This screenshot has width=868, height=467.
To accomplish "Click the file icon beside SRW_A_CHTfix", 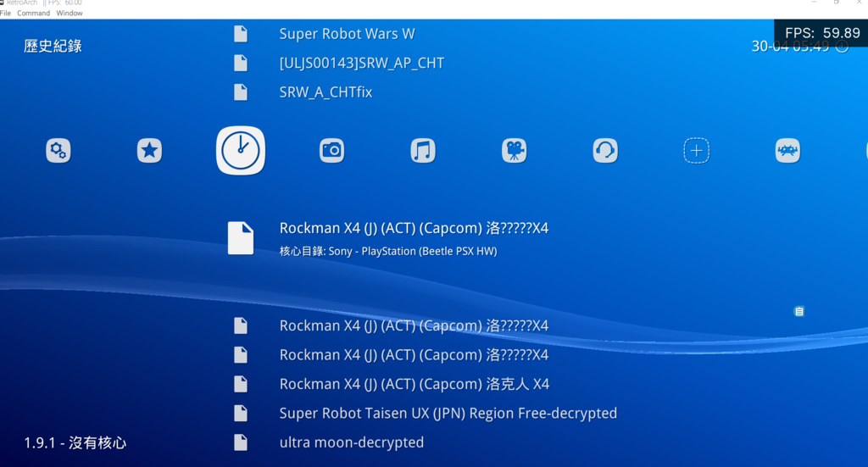I will point(241,92).
